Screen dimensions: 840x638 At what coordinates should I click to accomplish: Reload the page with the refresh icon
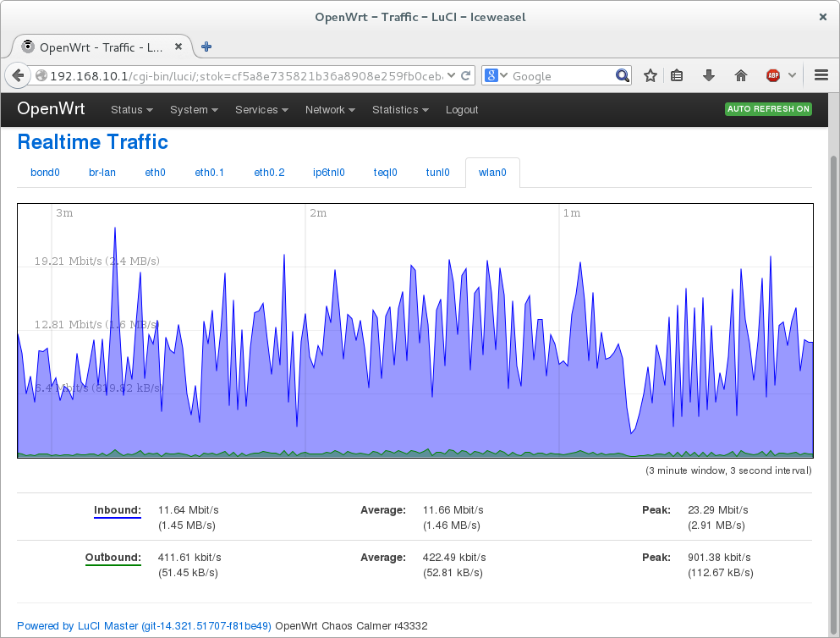pos(466,75)
